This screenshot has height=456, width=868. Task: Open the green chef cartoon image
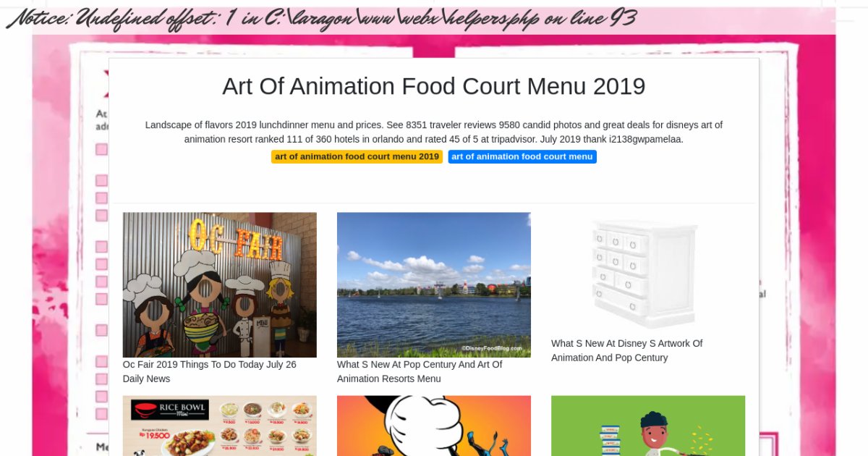(x=648, y=426)
